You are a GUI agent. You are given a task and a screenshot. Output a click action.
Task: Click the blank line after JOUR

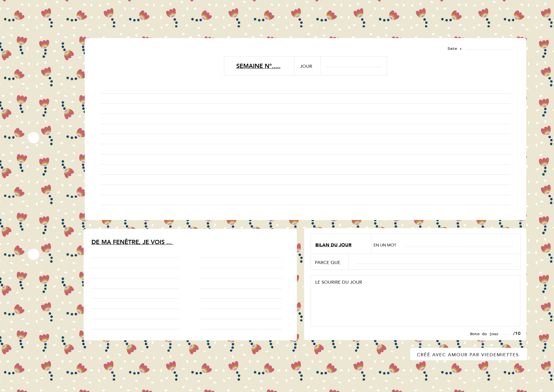(x=354, y=67)
